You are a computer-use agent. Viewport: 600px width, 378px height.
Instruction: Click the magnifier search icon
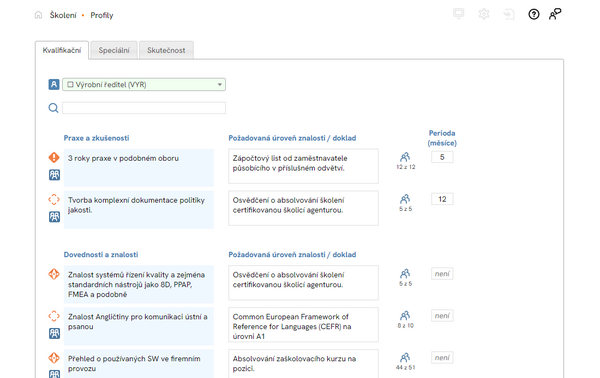(x=54, y=108)
